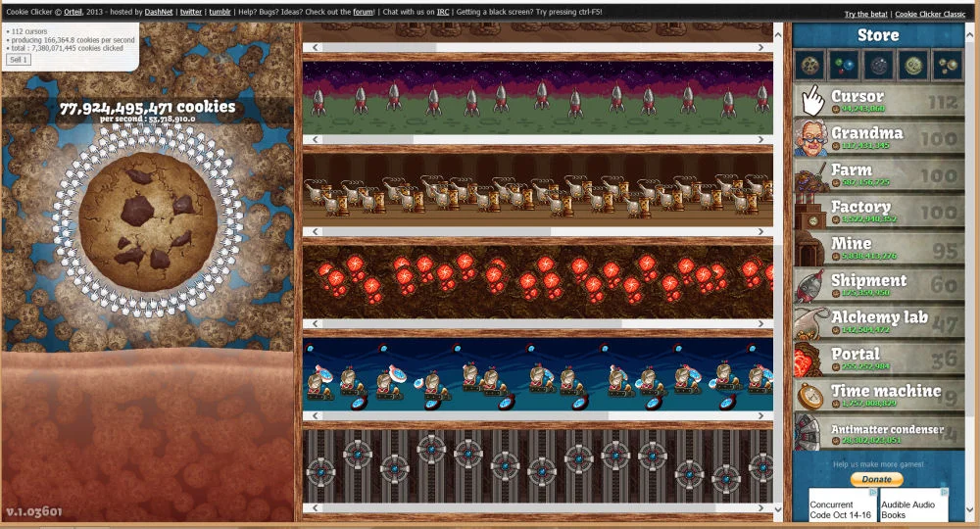The image size is (980, 529).
Task: Open the twitter link
Action: coord(191,12)
